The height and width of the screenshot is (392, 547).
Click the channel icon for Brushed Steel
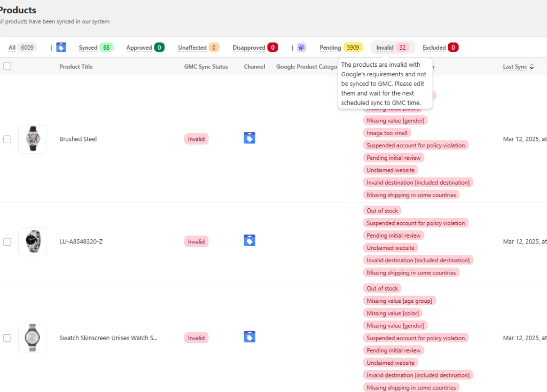pyautogui.click(x=249, y=138)
